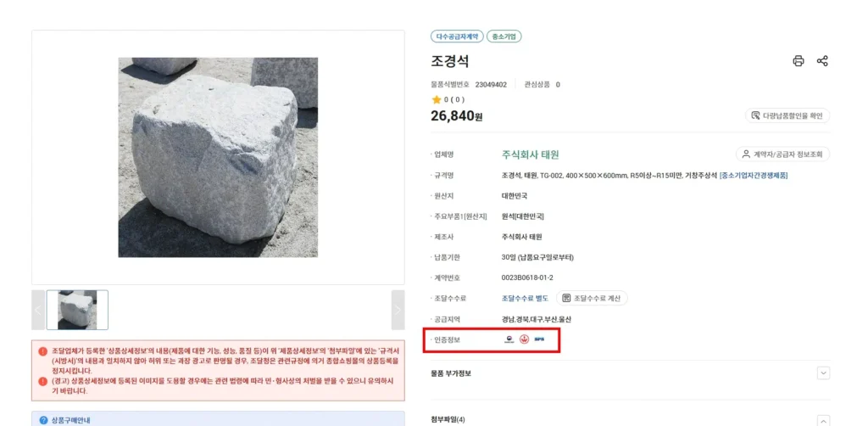Image resolution: width=868 pixels, height=426 pixels.
Task: Click the first government certification emblem
Action: 509,339
